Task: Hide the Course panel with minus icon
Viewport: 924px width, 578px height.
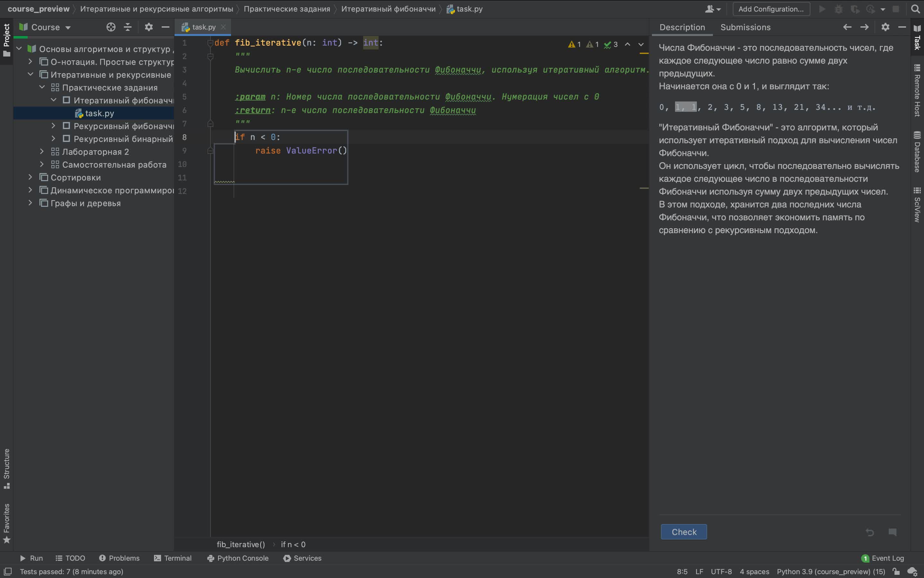Action: pos(165,27)
